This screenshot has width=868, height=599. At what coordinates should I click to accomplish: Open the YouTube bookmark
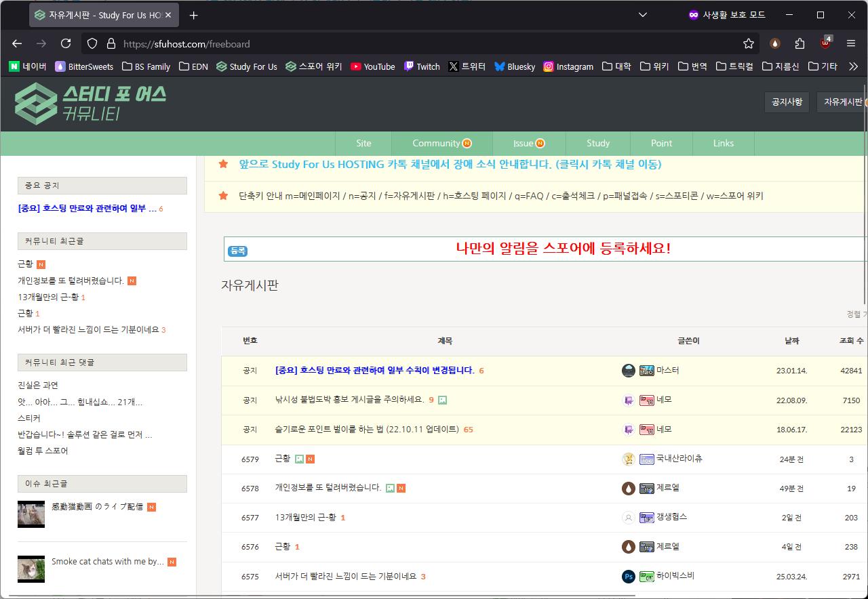pos(372,66)
